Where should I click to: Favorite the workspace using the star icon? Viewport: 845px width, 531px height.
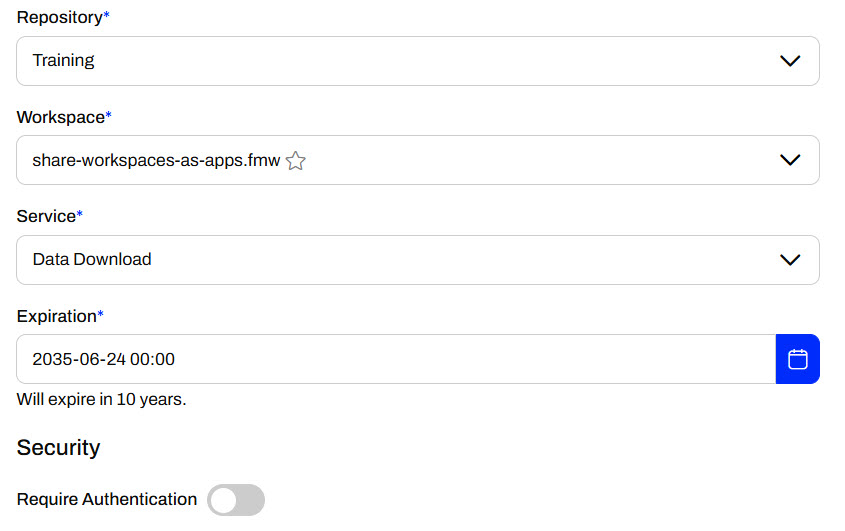295,161
